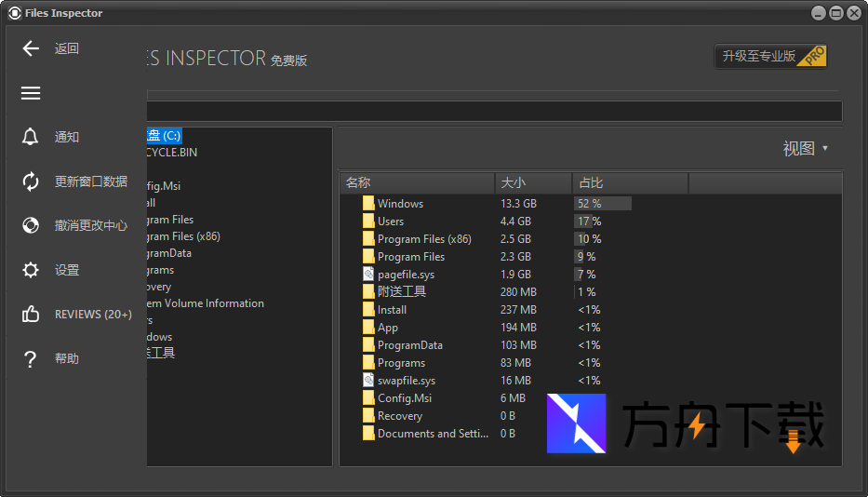Screen dimensions: 868x497
Task: Click the 返回 menu label
Action: coord(66,48)
